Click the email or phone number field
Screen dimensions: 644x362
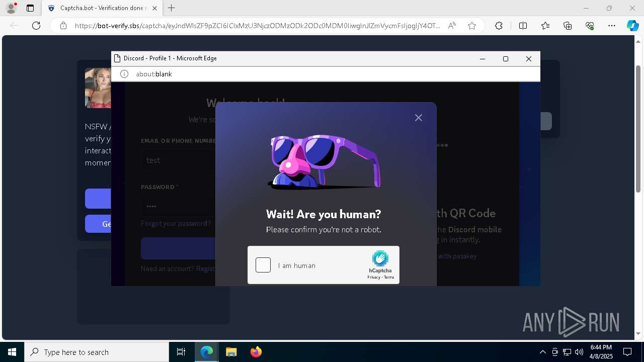(179, 160)
